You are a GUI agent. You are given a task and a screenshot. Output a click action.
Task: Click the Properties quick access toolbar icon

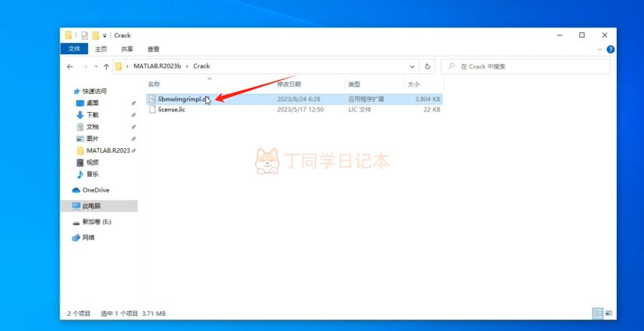[x=84, y=35]
